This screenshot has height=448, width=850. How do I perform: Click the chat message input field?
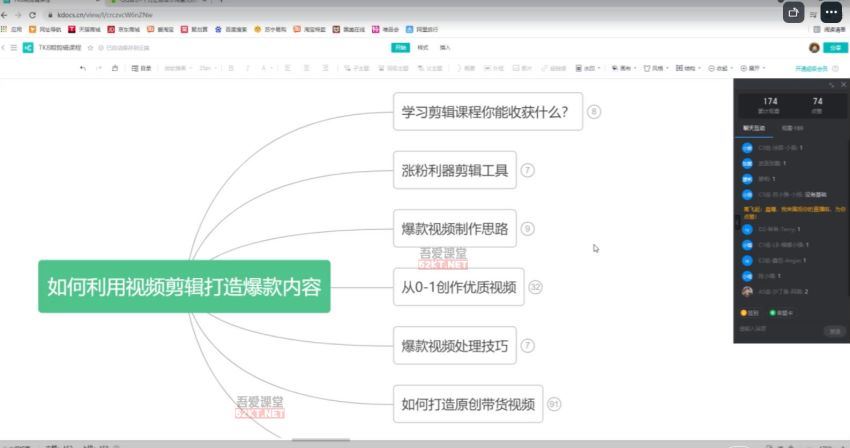point(775,329)
